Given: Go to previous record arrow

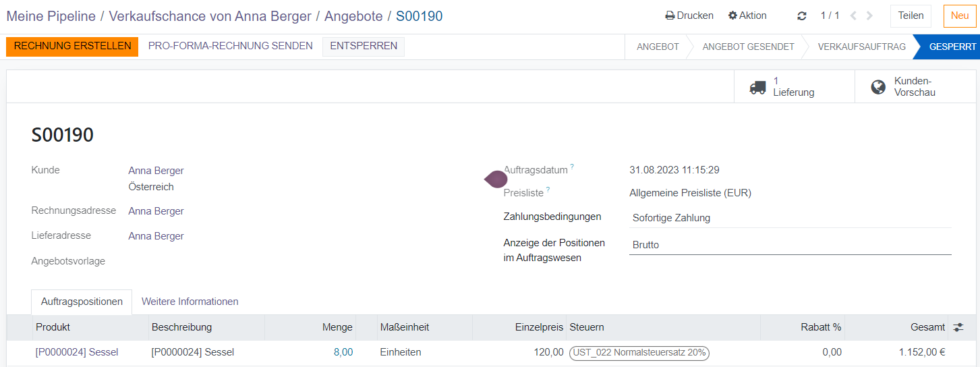Looking at the screenshot, I should [853, 16].
